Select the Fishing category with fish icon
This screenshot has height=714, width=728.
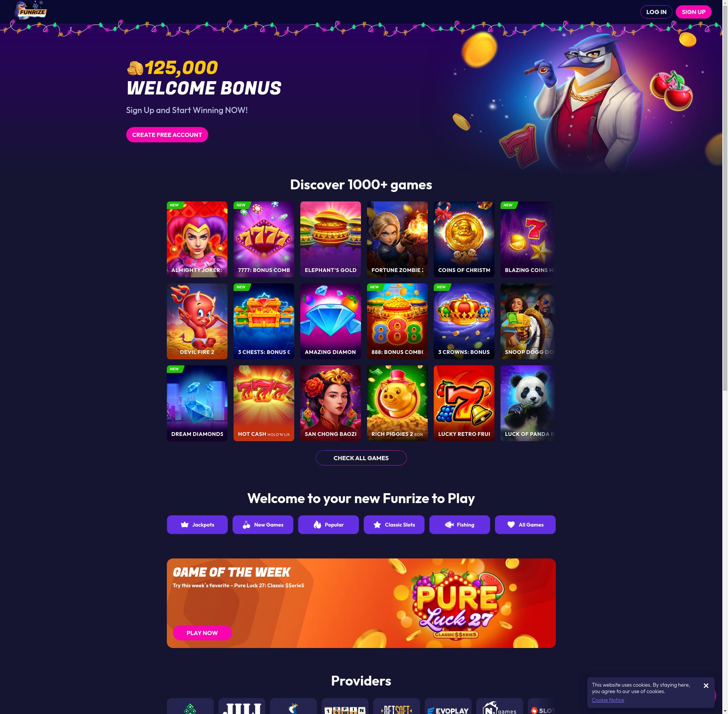point(460,525)
